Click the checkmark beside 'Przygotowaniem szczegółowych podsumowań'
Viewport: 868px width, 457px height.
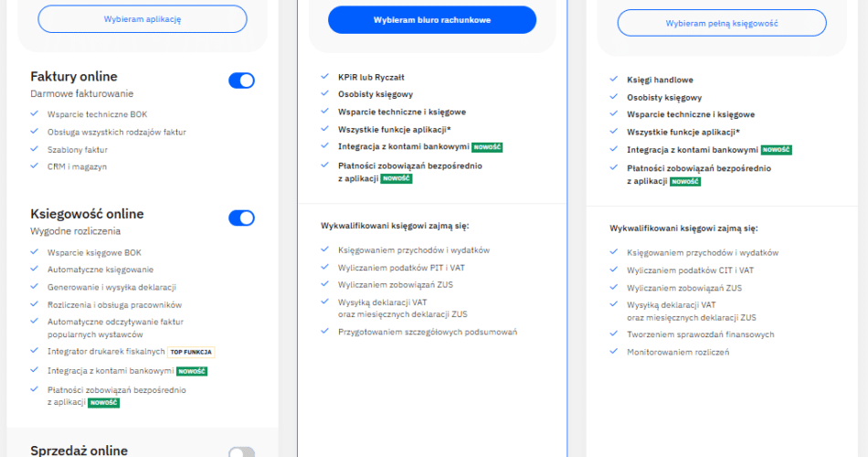pos(325,332)
